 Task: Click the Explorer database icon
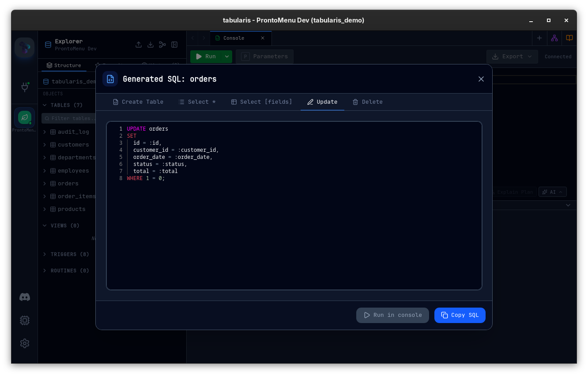click(48, 45)
